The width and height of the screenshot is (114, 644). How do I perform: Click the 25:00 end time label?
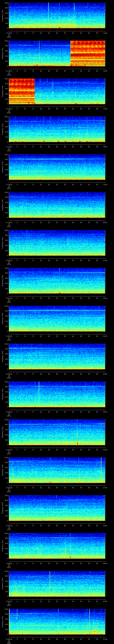point(105,412)
